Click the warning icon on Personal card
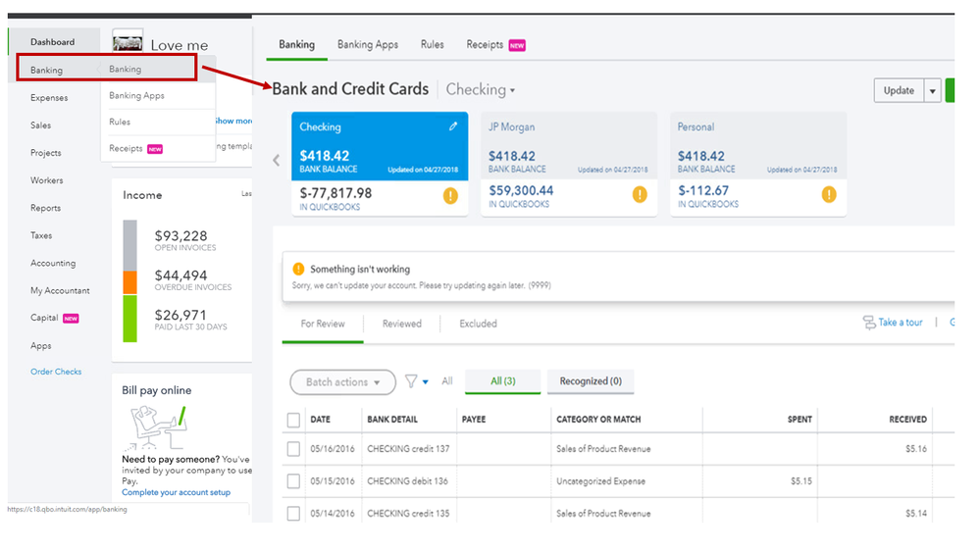Image resolution: width=980 pixels, height=551 pixels. click(x=829, y=194)
